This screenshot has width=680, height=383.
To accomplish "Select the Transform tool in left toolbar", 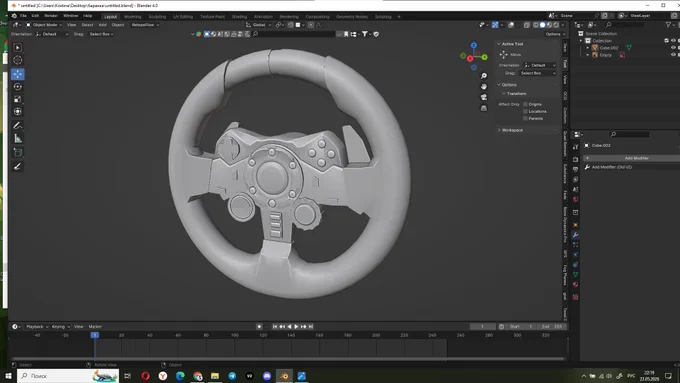I will pos(18,111).
